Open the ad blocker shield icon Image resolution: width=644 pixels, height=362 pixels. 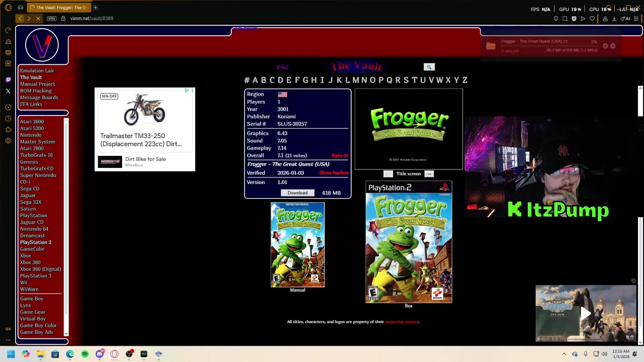tap(574, 19)
